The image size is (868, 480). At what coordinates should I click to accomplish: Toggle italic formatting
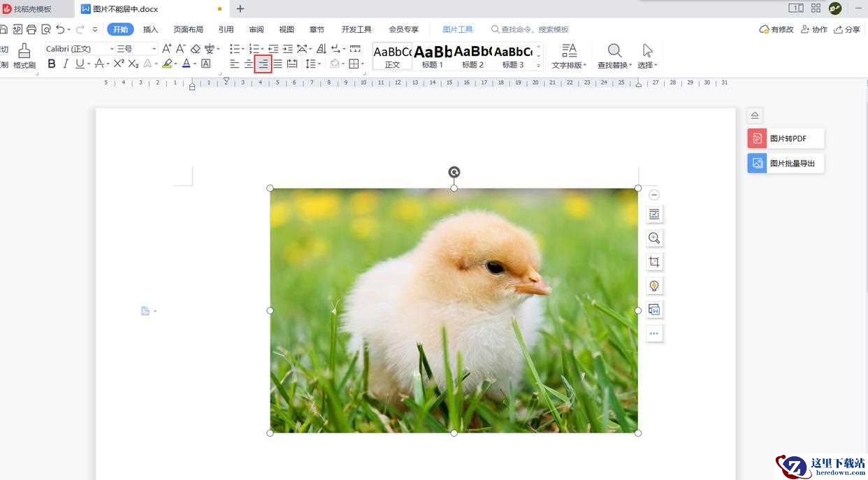point(66,64)
